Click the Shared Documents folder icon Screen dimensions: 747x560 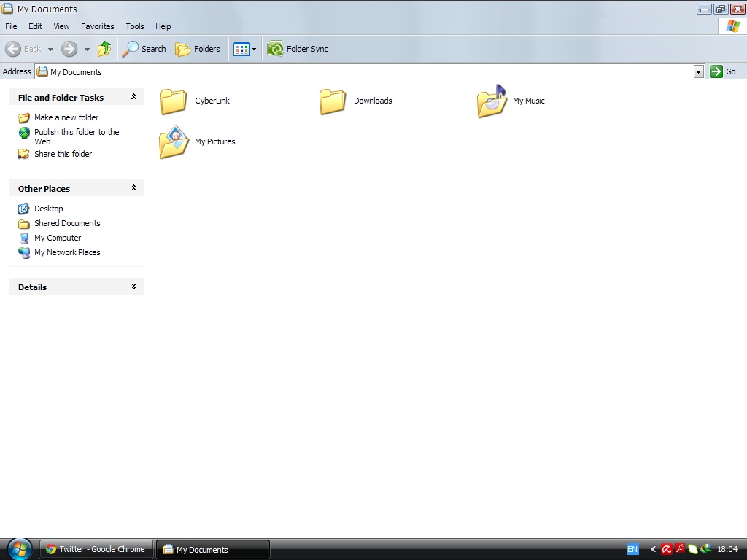(x=24, y=223)
